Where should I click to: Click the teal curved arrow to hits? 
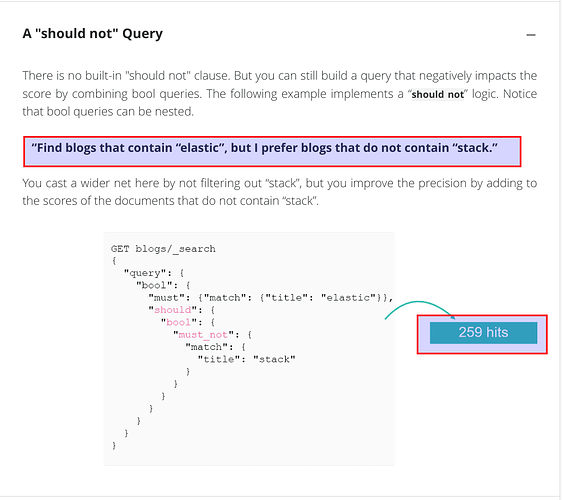(419, 309)
